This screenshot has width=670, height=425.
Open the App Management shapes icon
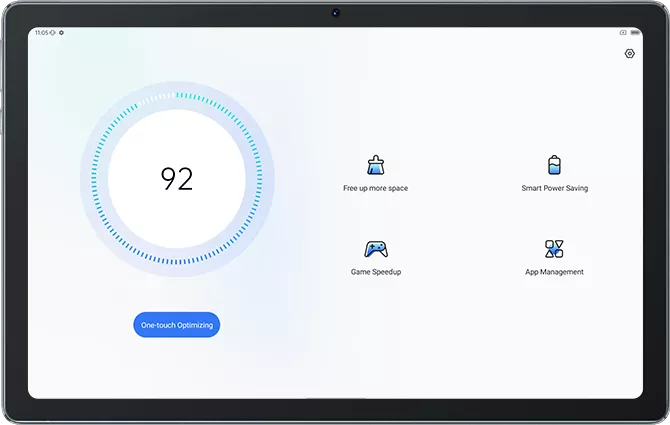554,249
